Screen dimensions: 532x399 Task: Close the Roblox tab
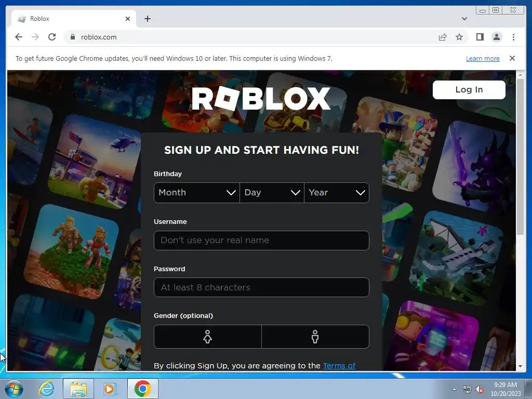point(128,19)
